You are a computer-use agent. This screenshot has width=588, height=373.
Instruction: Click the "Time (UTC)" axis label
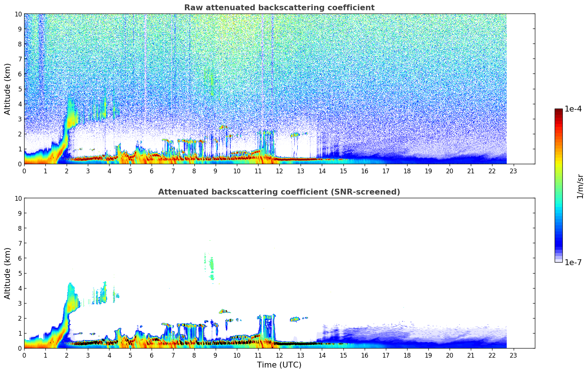tap(279, 365)
